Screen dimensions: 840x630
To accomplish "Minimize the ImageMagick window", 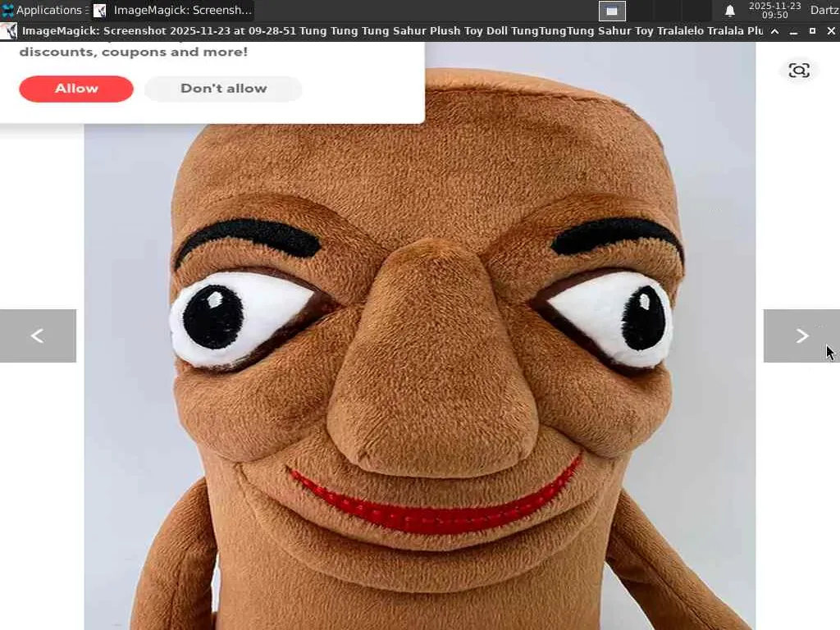I will pyautogui.click(x=793, y=31).
